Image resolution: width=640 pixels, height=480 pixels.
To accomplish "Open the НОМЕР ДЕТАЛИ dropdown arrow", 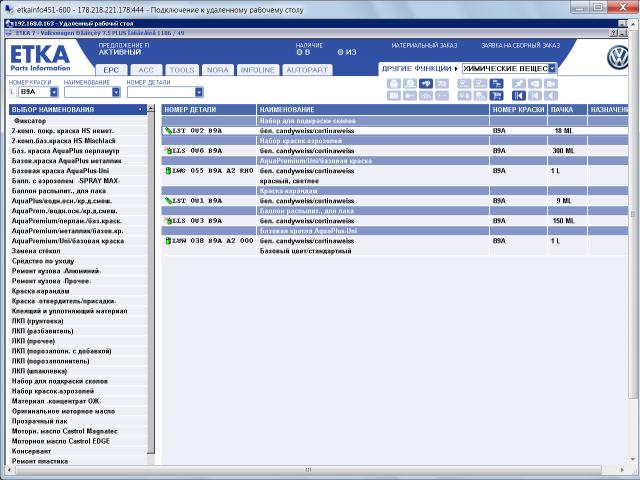I will (199, 92).
